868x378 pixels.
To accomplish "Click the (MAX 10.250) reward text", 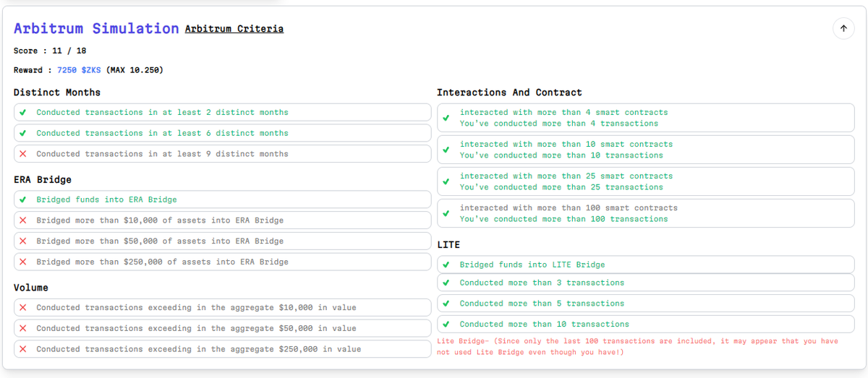I will click(x=135, y=70).
